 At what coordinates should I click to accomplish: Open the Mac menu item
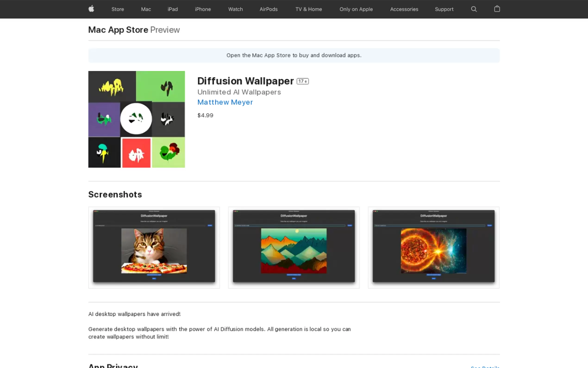[x=146, y=9]
